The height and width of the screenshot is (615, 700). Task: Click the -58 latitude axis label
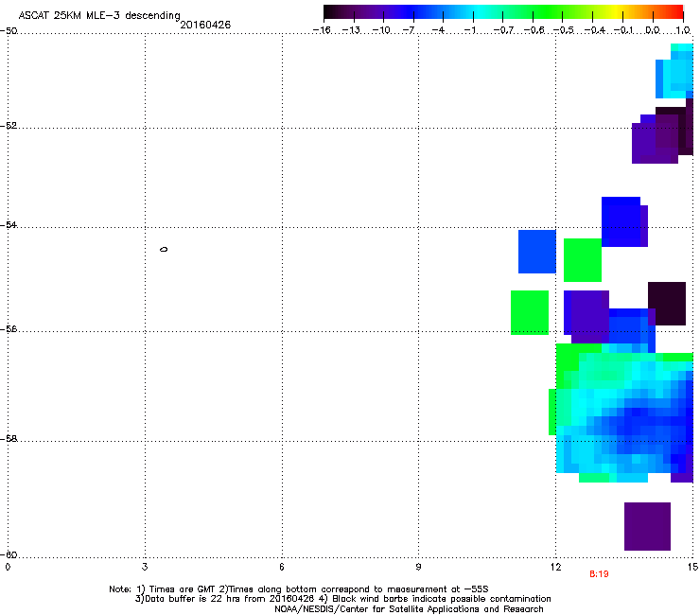click(x=9, y=439)
